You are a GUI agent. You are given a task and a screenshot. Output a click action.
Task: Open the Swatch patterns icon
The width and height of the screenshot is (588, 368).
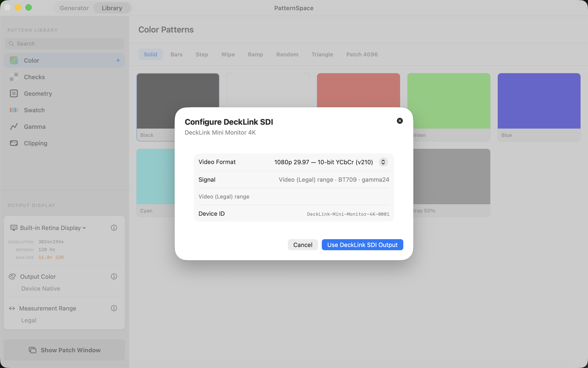[x=14, y=110]
